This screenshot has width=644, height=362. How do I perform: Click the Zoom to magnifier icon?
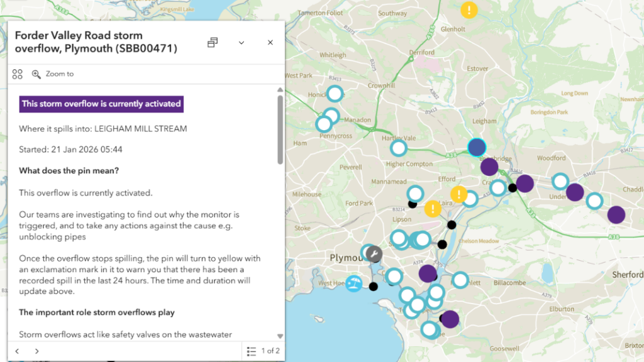tap(36, 74)
